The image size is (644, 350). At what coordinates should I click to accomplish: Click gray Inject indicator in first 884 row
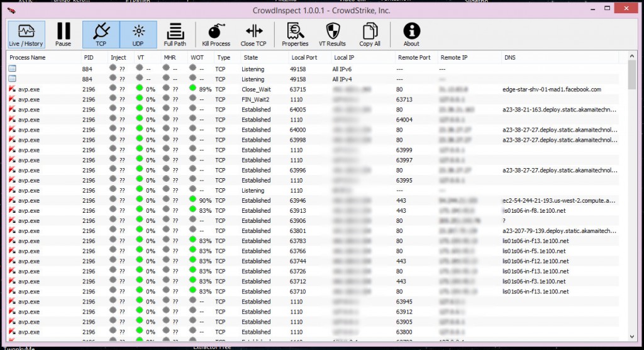(x=113, y=68)
